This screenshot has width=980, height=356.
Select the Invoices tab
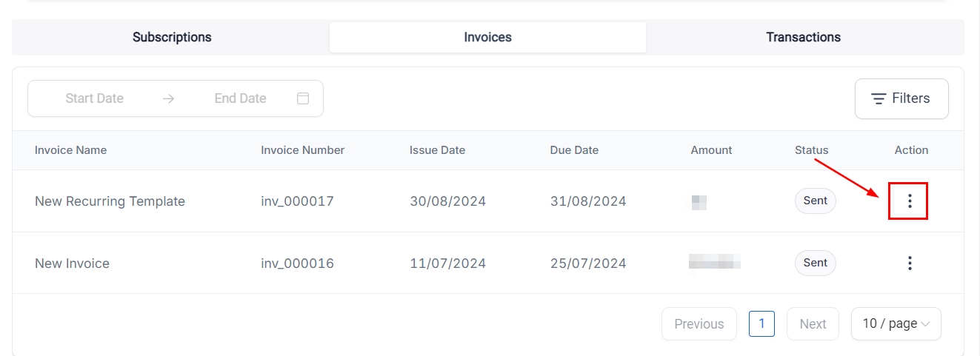pos(487,37)
